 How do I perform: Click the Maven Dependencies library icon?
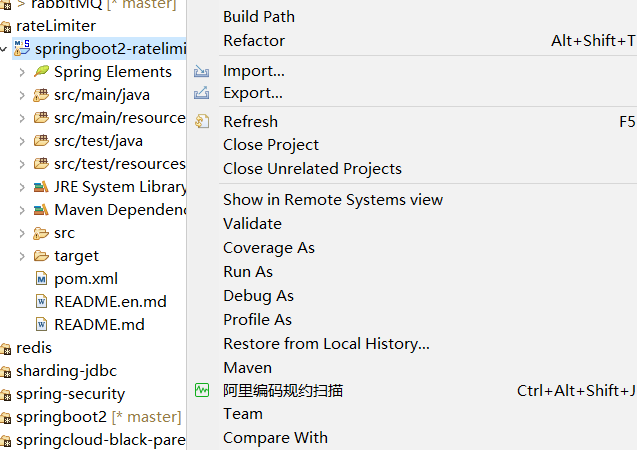pyautogui.click(x=41, y=210)
